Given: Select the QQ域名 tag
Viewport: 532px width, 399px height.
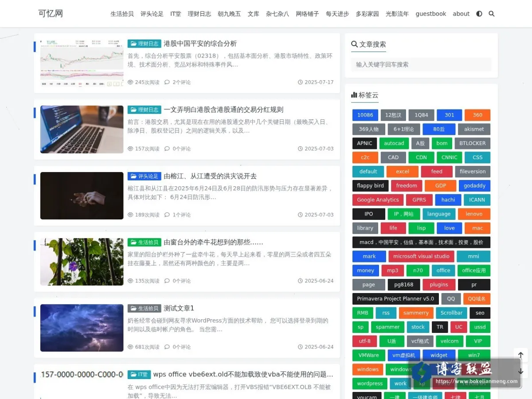Looking at the screenshot, I should 477,299.
